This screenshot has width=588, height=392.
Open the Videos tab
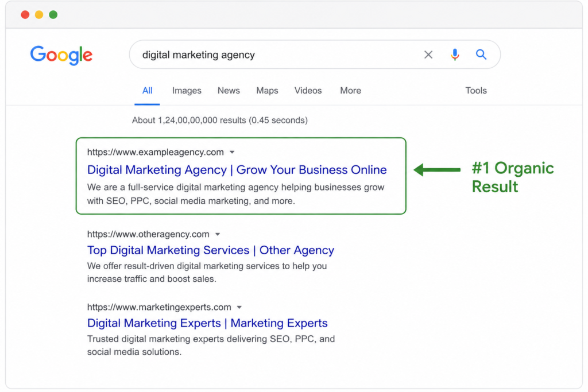click(x=308, y=91)
